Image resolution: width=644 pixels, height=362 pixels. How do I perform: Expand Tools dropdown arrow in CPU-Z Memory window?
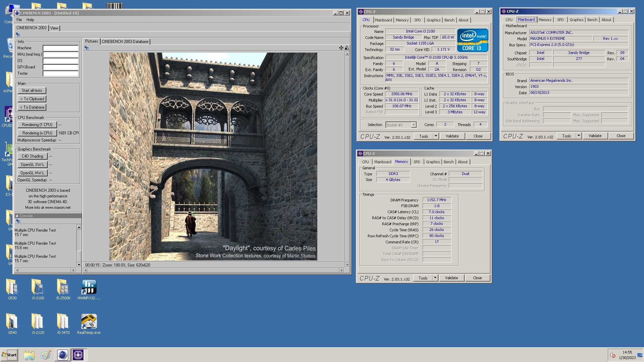[x=435, y=278]
